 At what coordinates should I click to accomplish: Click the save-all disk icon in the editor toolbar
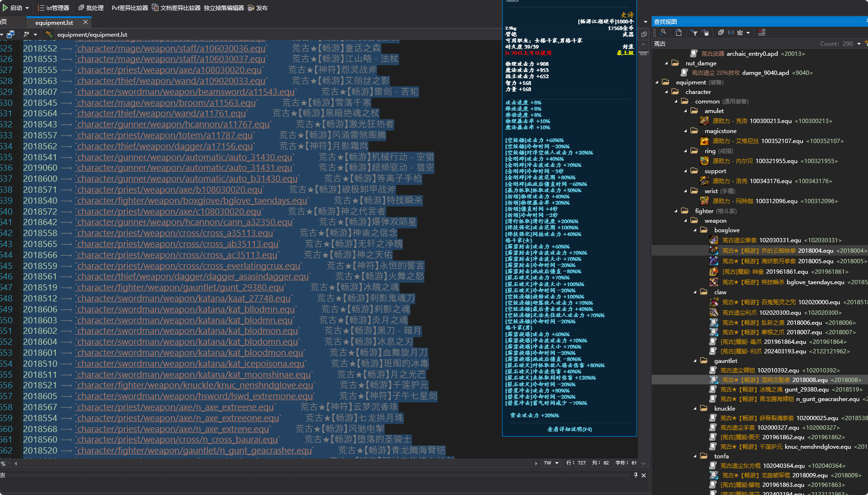tap(10, 34)
